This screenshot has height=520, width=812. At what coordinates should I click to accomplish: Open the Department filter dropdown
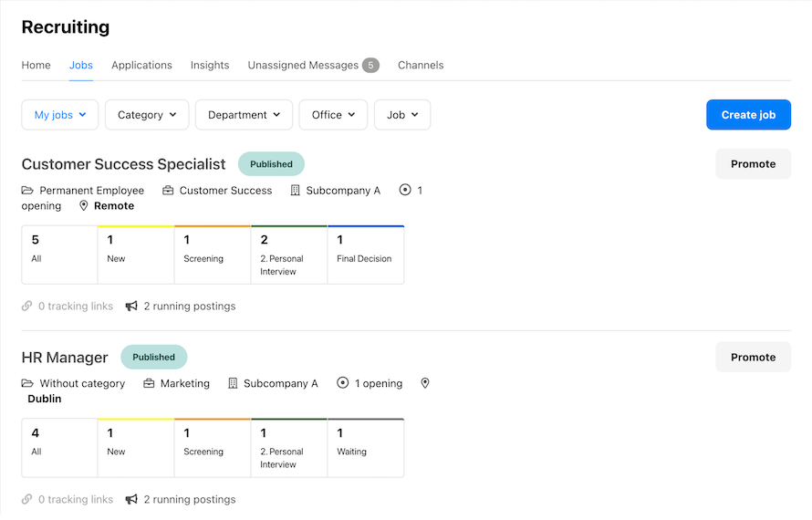[244, 115]
